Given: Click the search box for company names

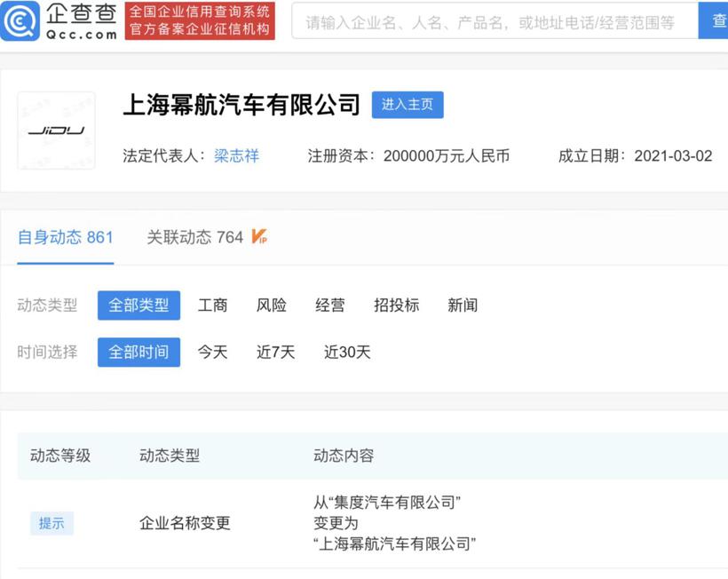Looking at the screenshot, I should 495,22.
